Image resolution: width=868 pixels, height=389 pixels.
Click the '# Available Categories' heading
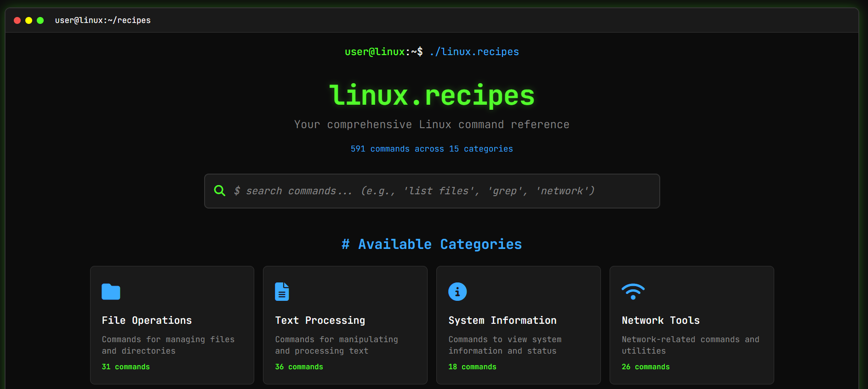point(432,244)
